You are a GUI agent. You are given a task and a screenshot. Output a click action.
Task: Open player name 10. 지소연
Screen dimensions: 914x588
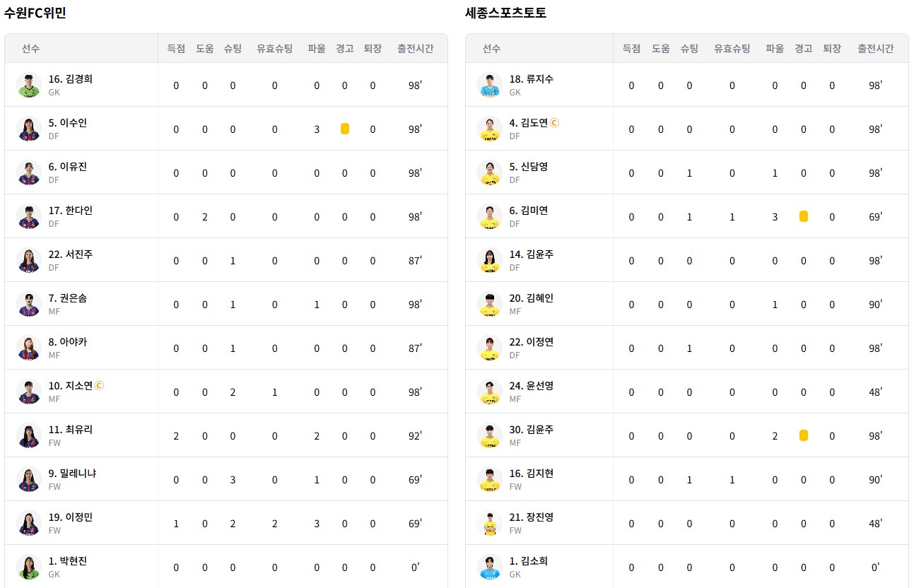pos(71,386)
